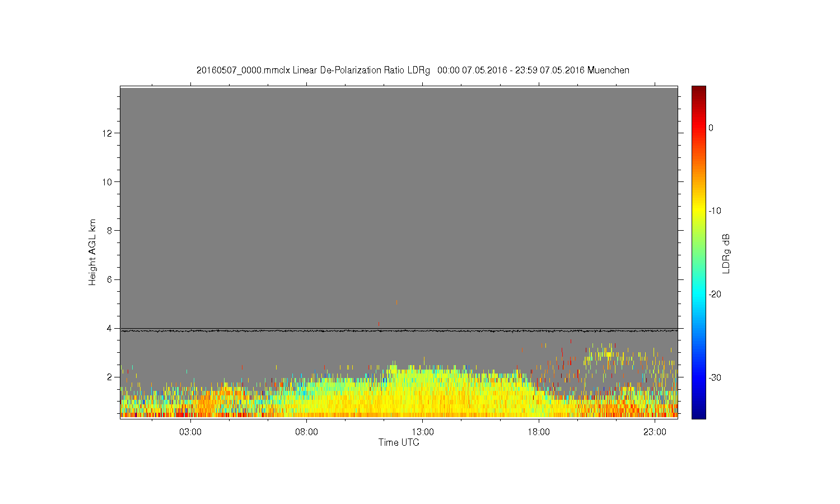Viewport: 840px width, 504px height.
Task: Click the height tick label 6
Action: (x=110, y=279)
